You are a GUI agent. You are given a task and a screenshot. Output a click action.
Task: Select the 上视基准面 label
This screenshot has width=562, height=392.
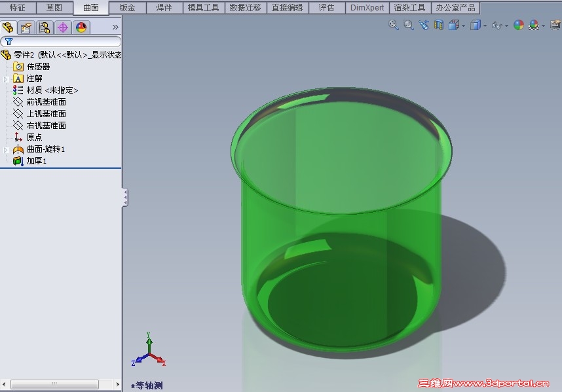(x=47, y=114)
